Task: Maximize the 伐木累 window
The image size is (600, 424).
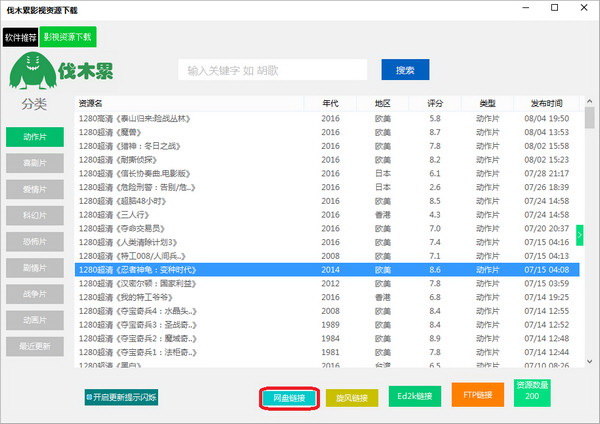Action: 554,8
